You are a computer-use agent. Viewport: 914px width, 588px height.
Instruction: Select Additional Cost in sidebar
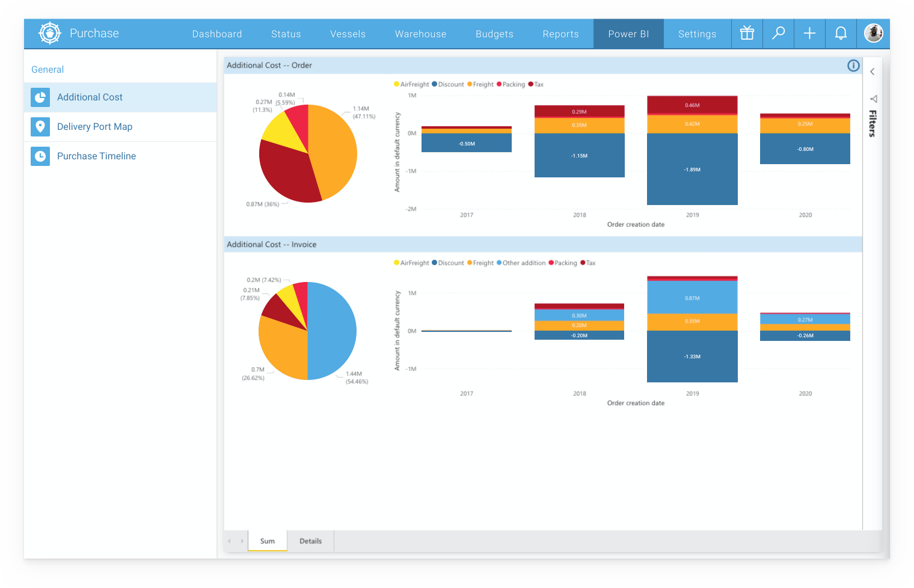click(90, 97)
